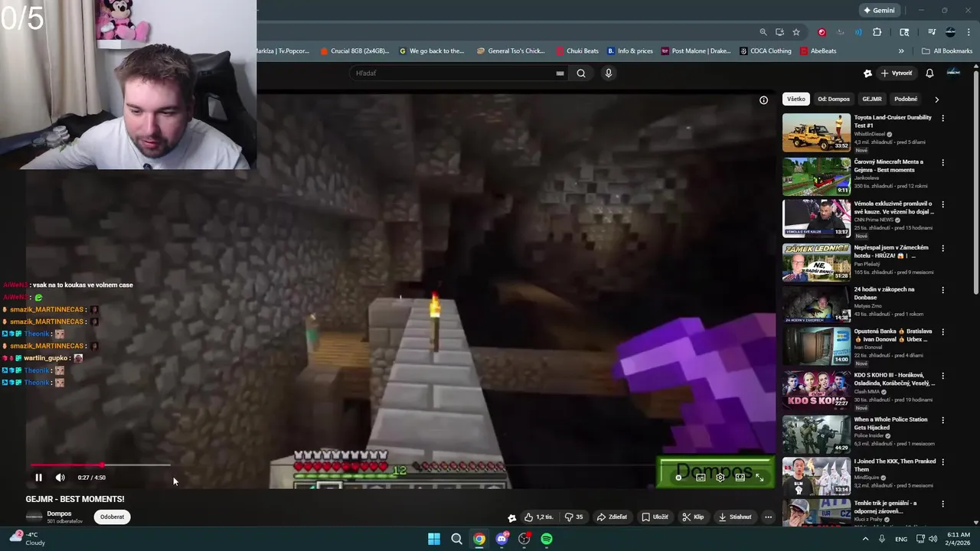The width and height of the screenshot is (980, 551).
Task: Open the KDO S KOHO III video thumbnail
Action: click(x=816, y=390)
